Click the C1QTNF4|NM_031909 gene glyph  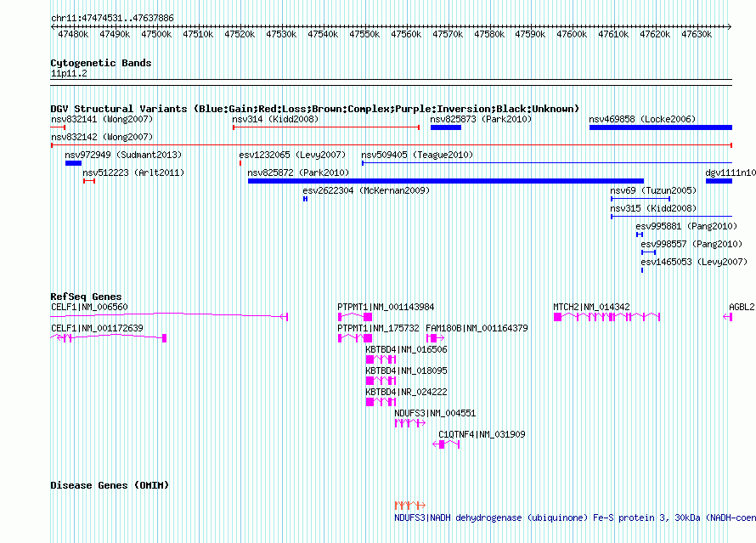tap(446, 444)
